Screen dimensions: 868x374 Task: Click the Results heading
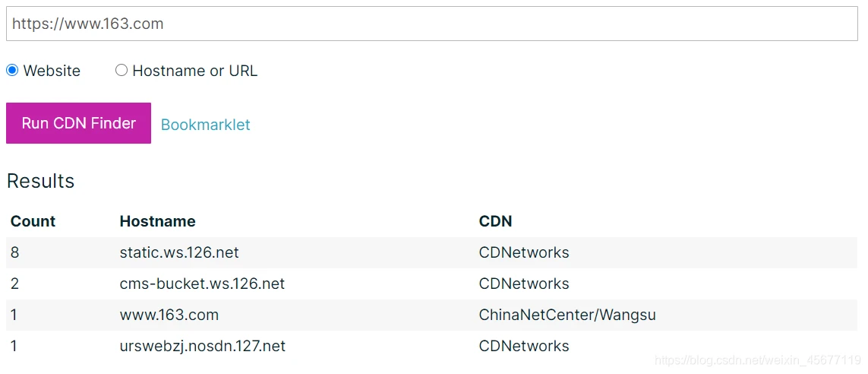40,181
